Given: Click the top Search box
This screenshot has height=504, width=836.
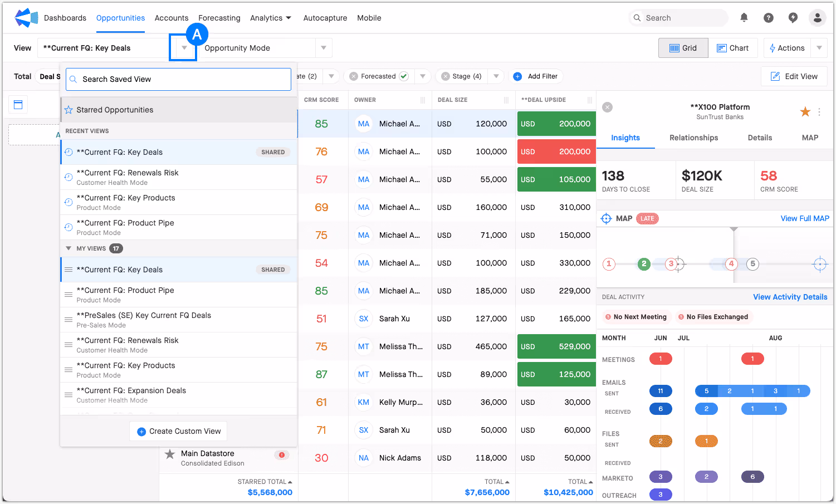Looking at the screenshot, I should tap(678, 18).
